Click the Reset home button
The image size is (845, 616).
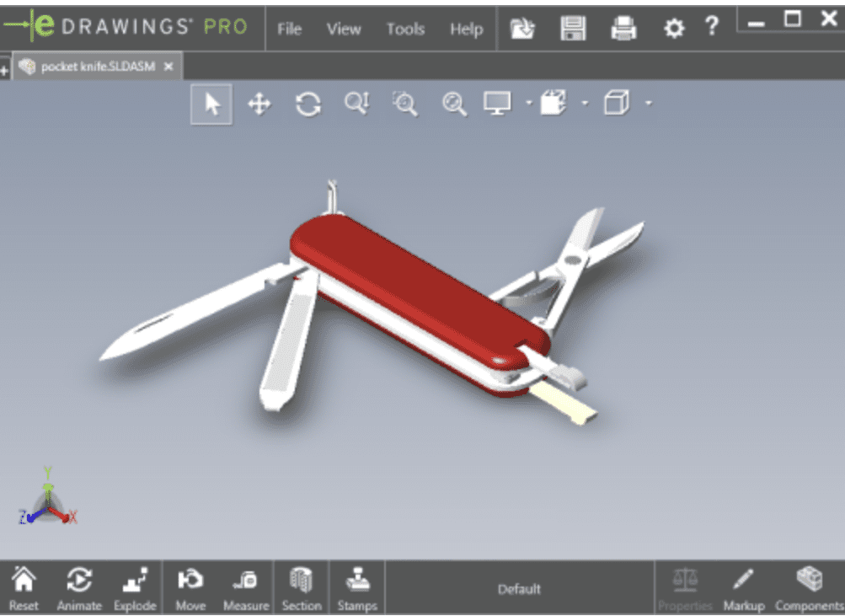tap(24, 587)
